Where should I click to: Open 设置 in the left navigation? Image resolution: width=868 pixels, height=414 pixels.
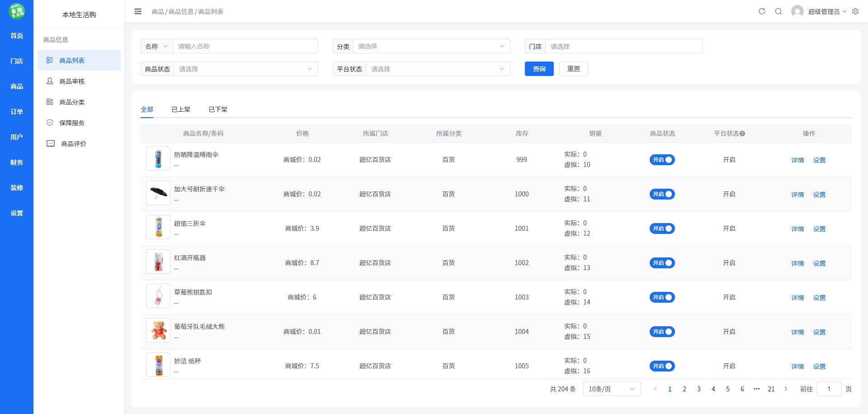click(x=17, y=213)
